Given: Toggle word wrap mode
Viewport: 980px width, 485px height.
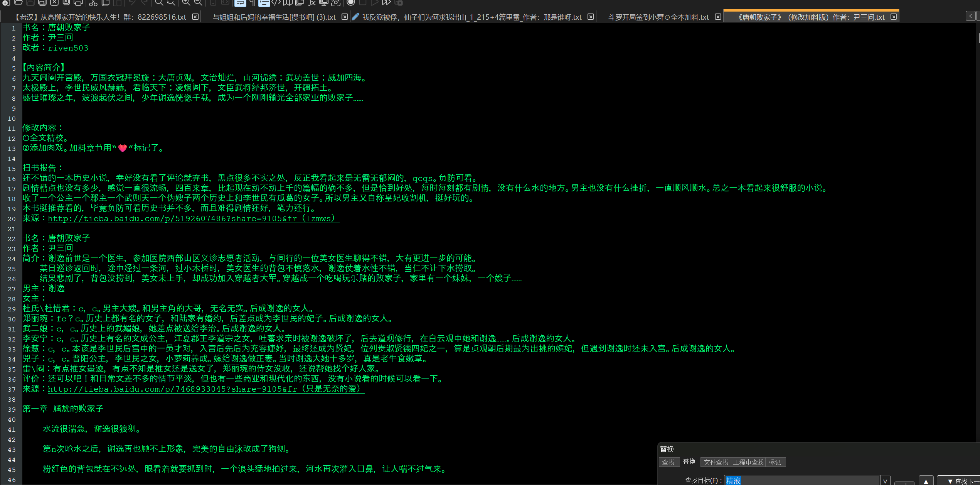Looking at the screenshot, I should 241,3.
